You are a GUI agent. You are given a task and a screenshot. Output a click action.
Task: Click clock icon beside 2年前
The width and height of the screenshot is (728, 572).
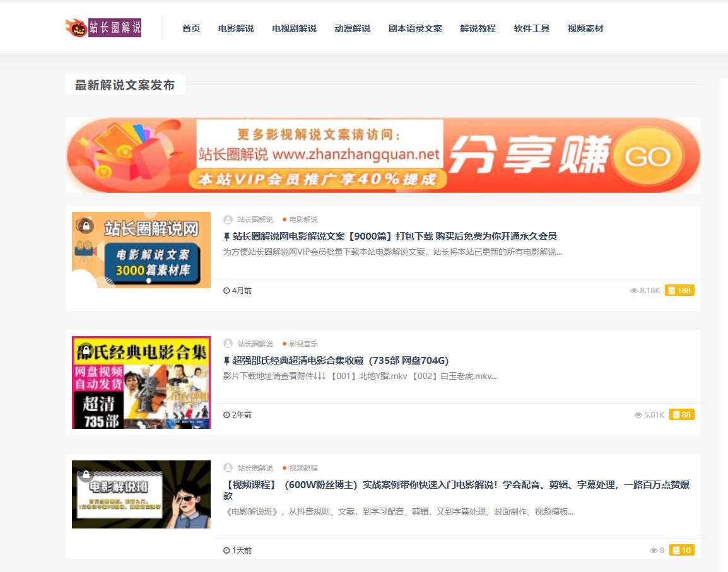coord(226,414)
